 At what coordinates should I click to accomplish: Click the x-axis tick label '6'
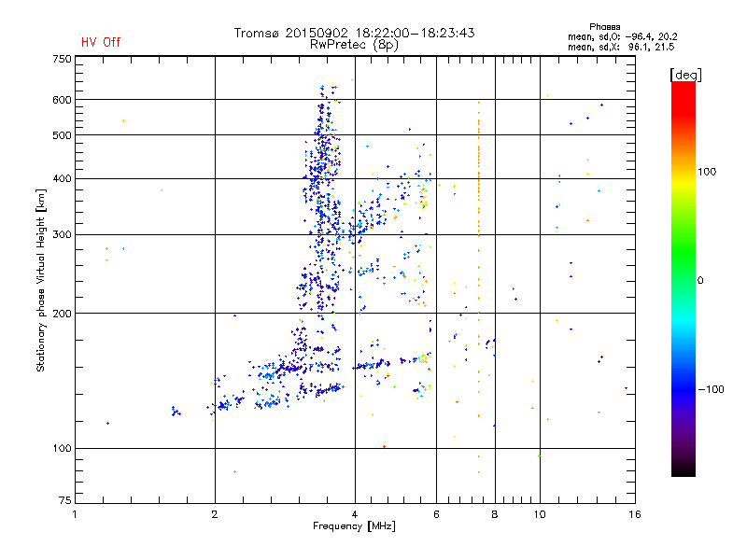tap(436, 514)
